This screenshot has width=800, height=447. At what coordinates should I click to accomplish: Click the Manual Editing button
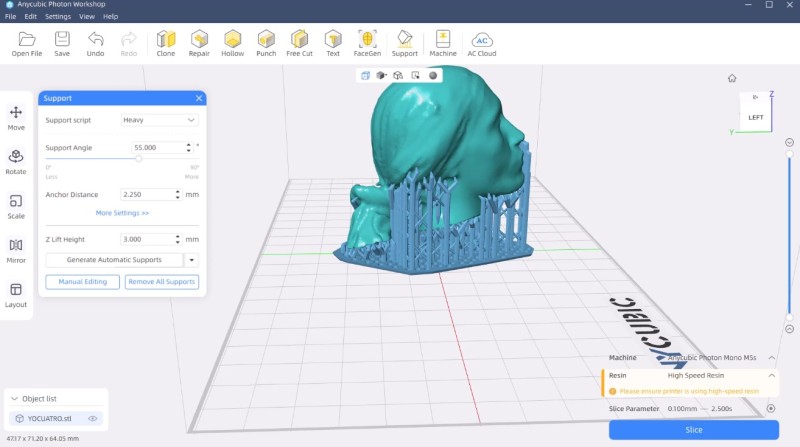[83, 282]
